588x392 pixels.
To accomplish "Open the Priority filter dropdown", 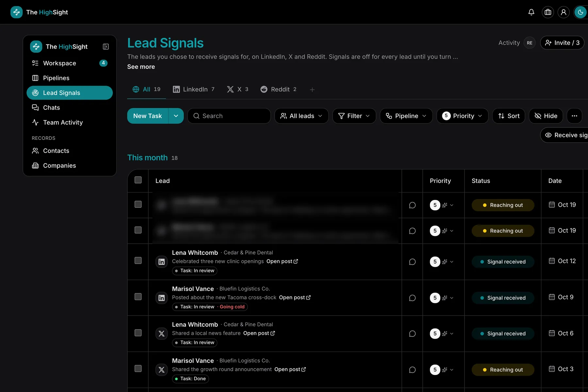I will point(462,116).
